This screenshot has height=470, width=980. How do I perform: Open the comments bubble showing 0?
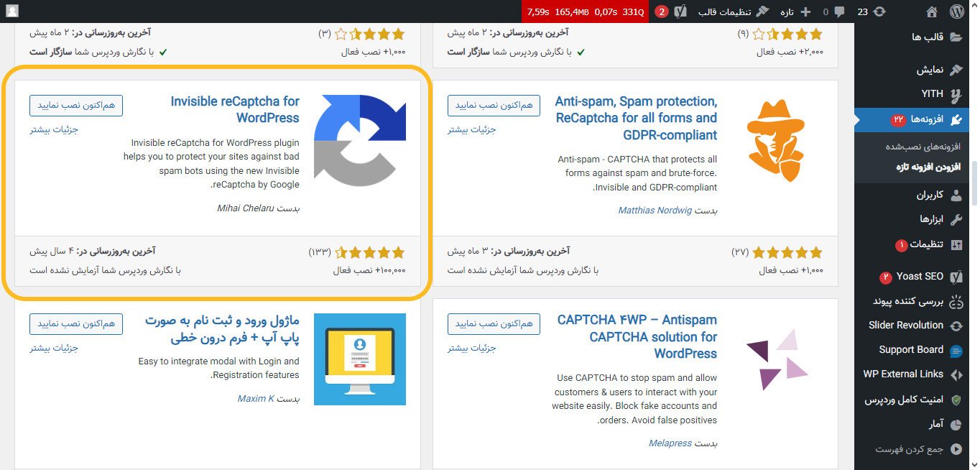click(x=833, y=11)
